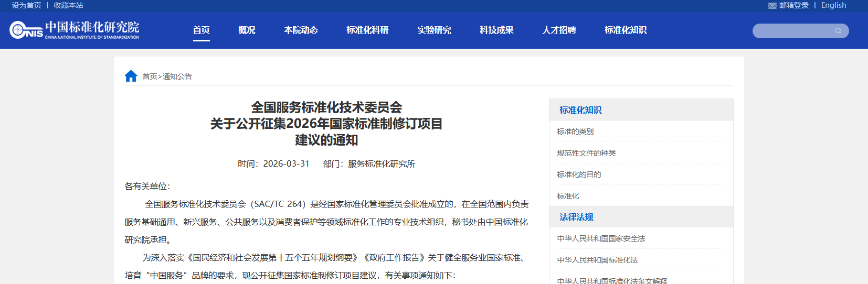Viewport: 868px width, 284px height.
Task: Click the CNIS institute logo
Action: (x=75, y=30)
